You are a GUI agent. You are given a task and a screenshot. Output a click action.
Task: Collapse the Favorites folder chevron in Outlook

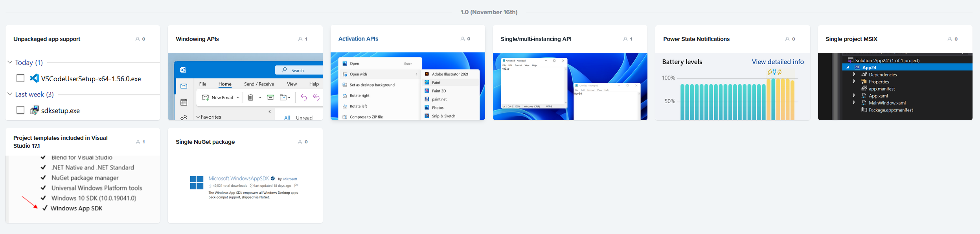(198, 117)
